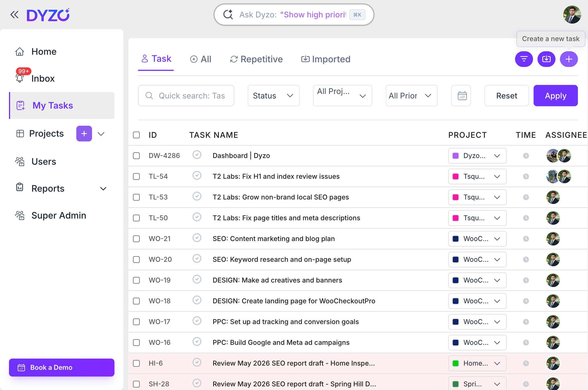Check the DW-4286 task checkbox
Viewport: 588px width, 390px height.
pyautogui.click(x=136, y=156)
